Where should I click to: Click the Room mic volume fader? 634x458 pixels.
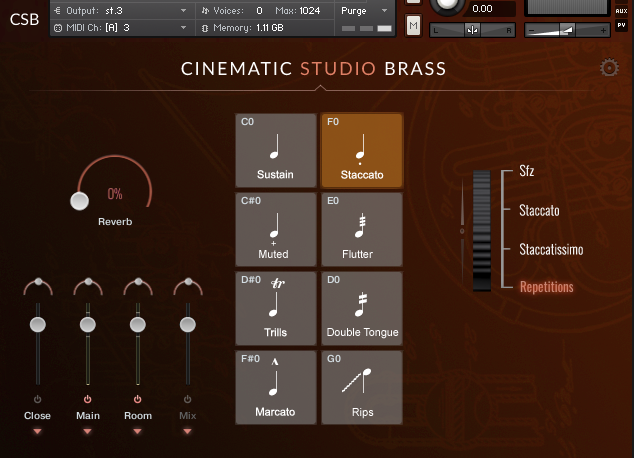tap(138, 325)
